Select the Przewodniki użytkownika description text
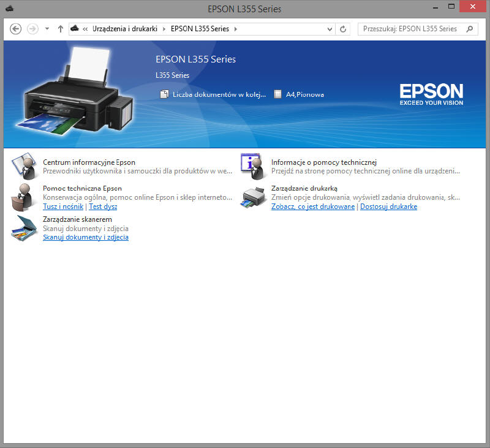Image resolution: width=490 pixels, height=448 pixels. click(x=137, y=171)
